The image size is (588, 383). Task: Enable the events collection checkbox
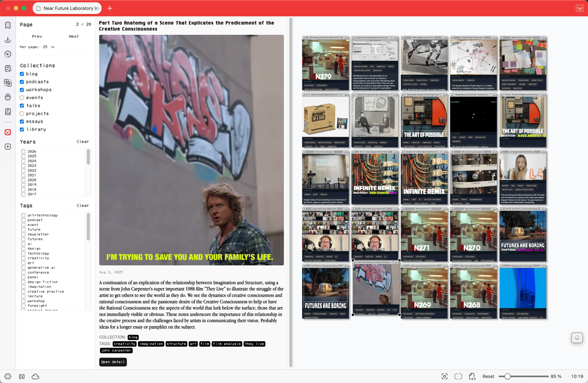click(x=22, y=97)
